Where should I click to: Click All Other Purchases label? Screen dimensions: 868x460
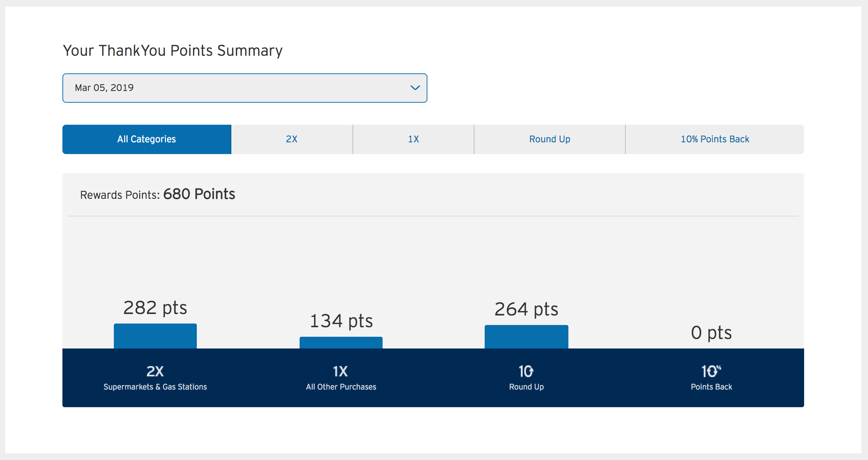click(341, 387)
